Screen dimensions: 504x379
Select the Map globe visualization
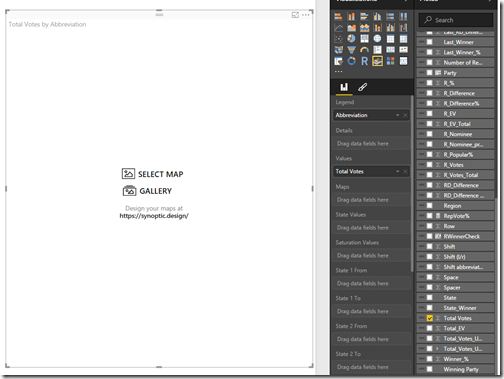377,39
